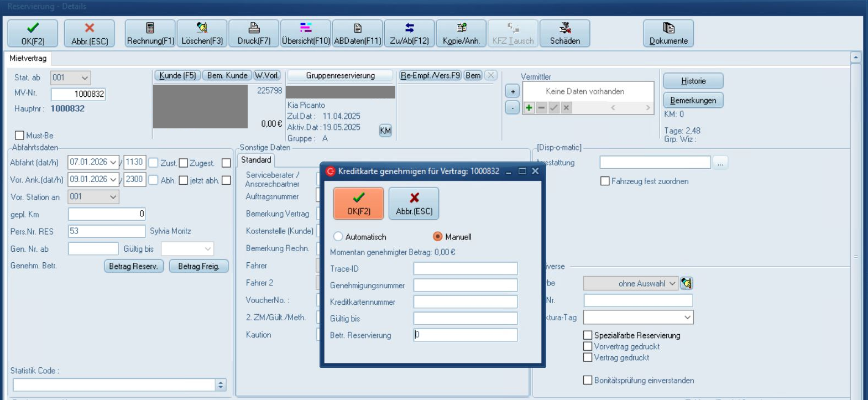Click into the Kreditkartennummer field
This screenshot has width=868, height=400.
(465, 302)
